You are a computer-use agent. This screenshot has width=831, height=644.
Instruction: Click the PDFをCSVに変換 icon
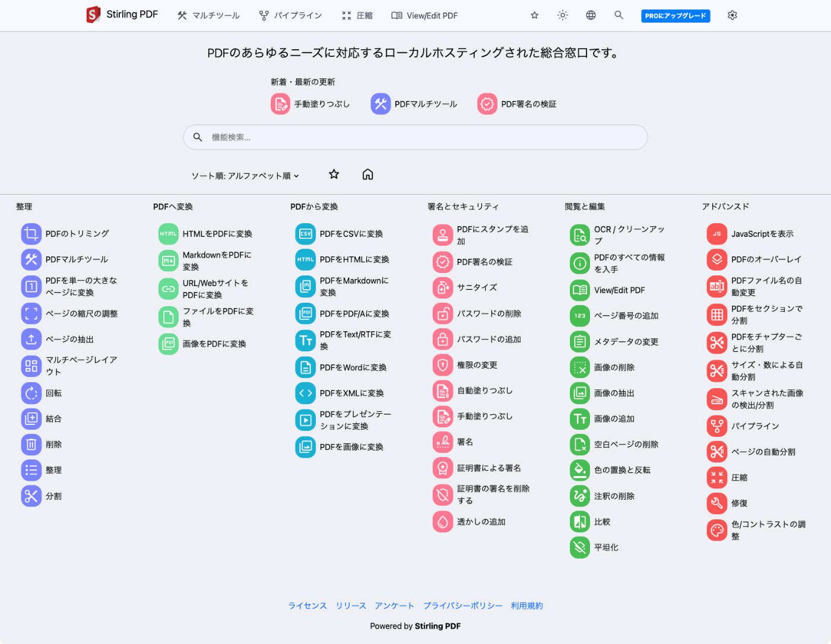tap(306, 234)
